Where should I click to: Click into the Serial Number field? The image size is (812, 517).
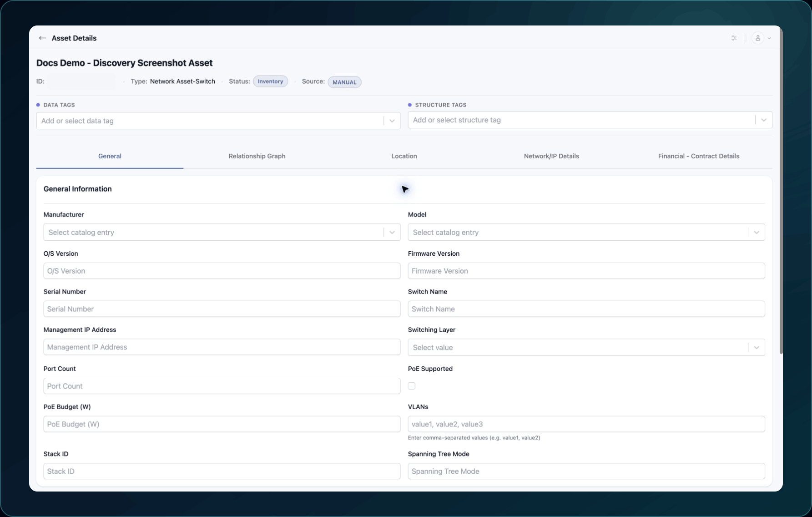tap(222, 309)
